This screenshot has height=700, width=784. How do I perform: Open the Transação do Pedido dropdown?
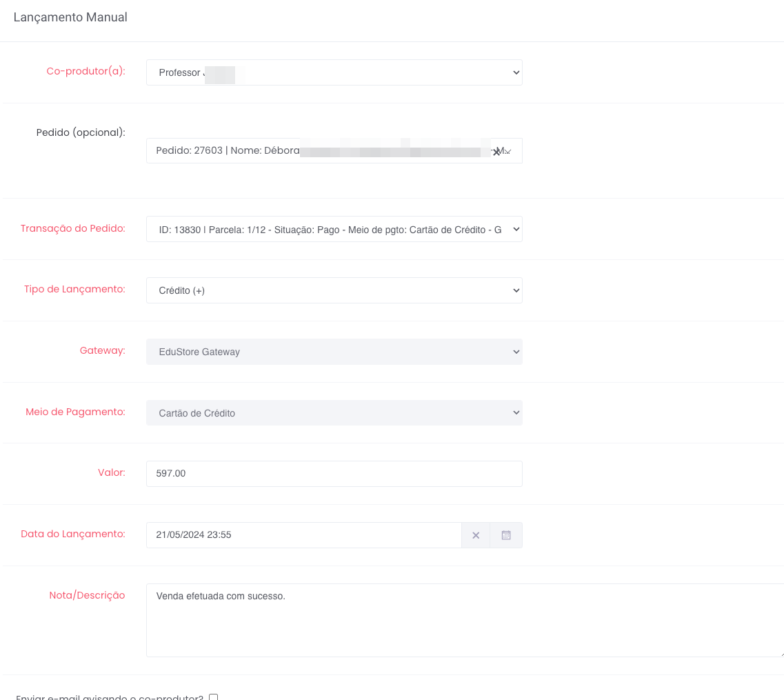coord(334,230)
